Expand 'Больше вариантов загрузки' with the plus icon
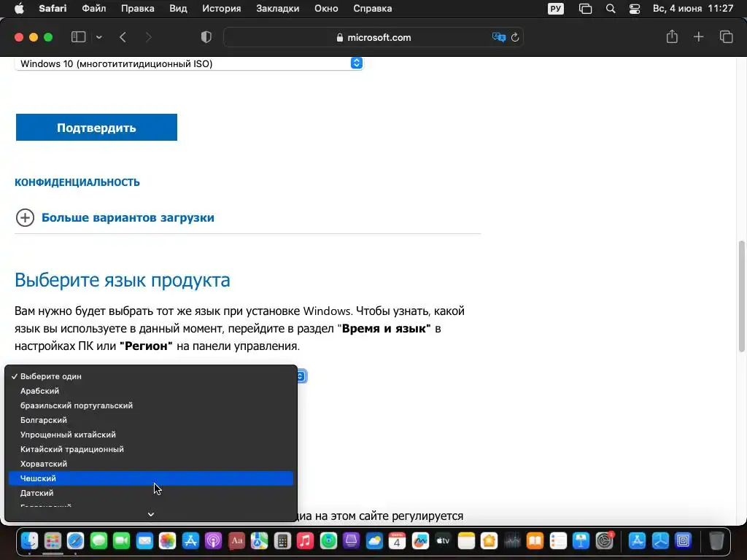Image resolution: width=747 pixels, height=560 pixels. (x=25, y=217)
